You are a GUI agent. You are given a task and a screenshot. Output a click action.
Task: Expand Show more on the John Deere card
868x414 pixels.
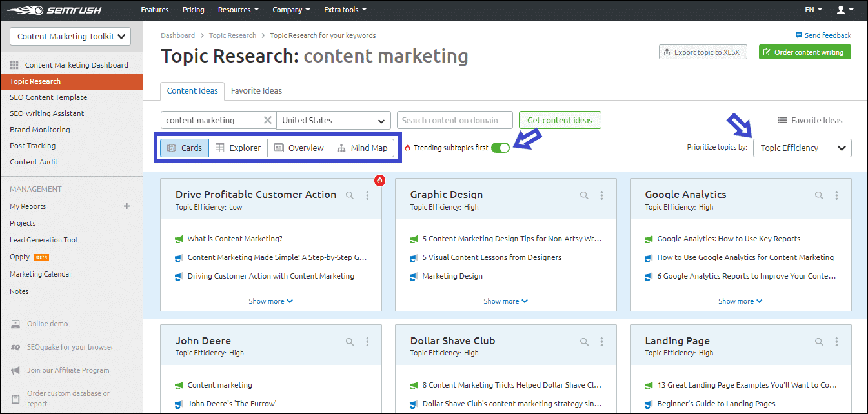coord(271,411)
